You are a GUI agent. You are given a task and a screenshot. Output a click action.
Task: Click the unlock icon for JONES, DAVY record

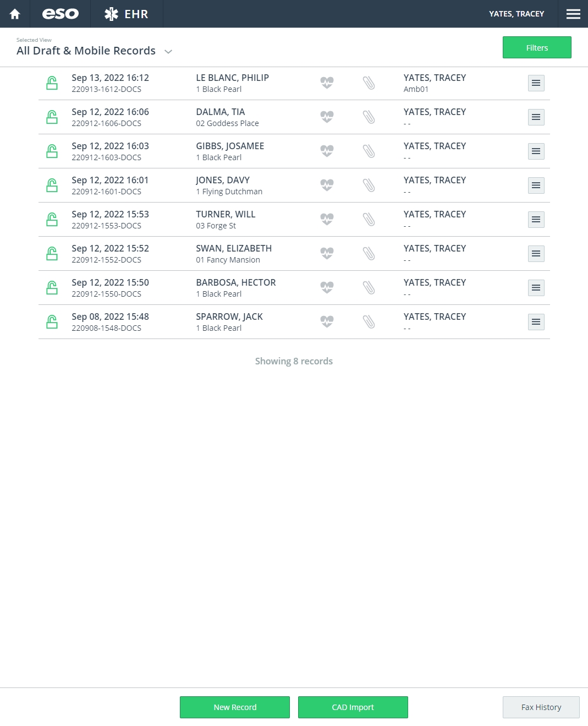tap(52, 185)
